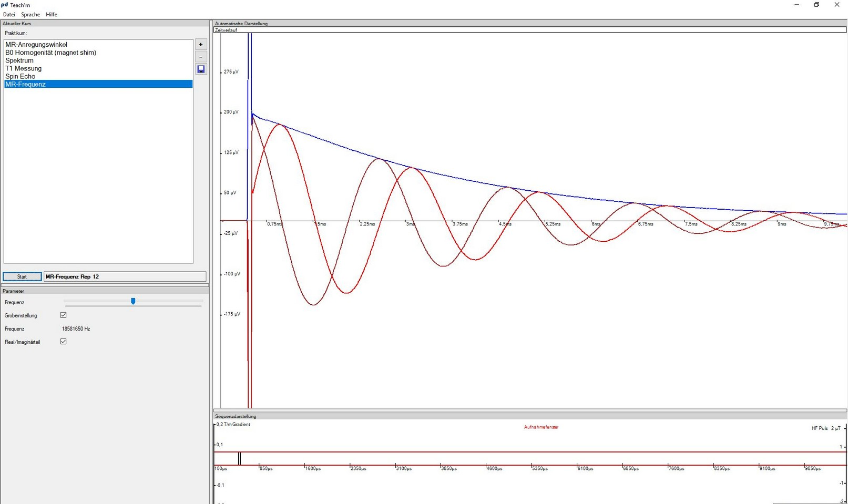Click the 0,2 T/m Gradient label
Viewport: 848px width, 504px height.
click(x=233, y=425)
